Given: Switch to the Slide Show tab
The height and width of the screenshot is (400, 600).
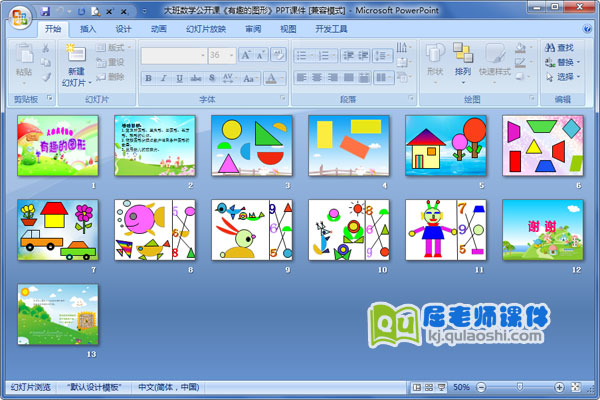Looking at the screenshot, I should pos(205,29).
